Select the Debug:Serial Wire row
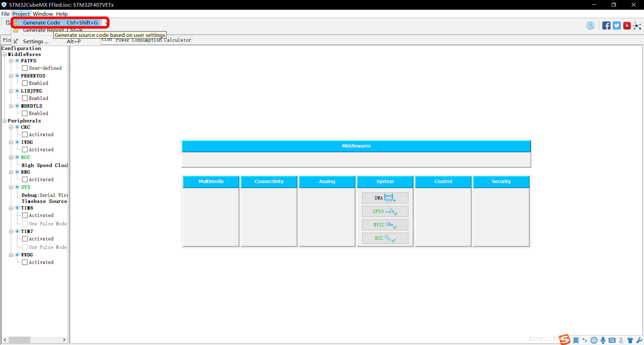The image size is (644, 345). coord(45,195)
